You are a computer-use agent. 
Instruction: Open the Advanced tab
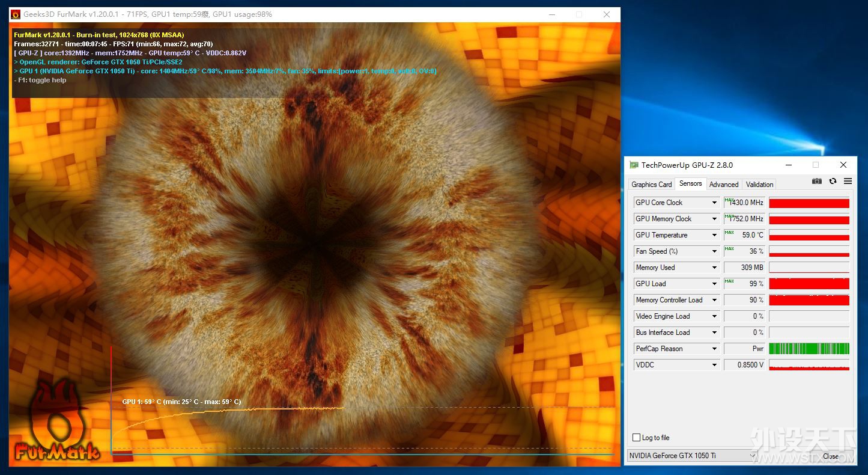click(724, 185)
